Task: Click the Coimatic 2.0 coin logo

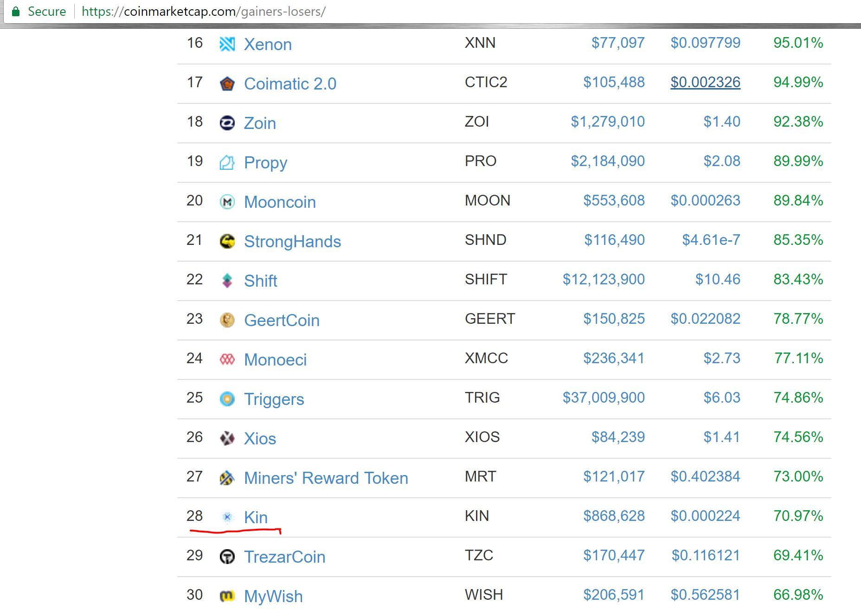Action: tap(227, 83)
